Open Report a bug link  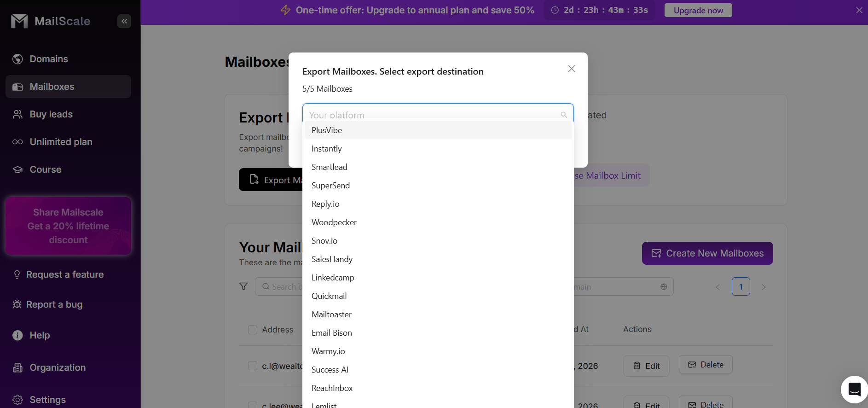click(54, 304)
